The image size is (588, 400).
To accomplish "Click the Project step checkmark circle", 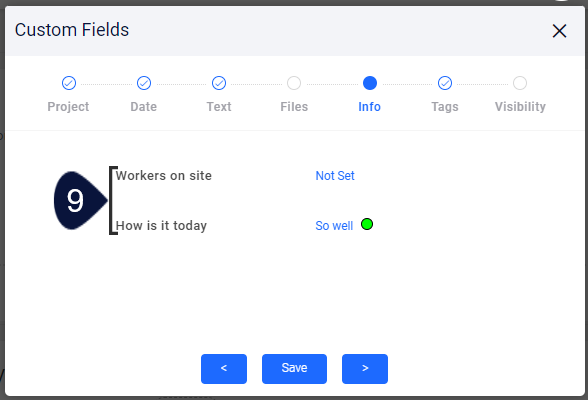I will pos(69,83).
